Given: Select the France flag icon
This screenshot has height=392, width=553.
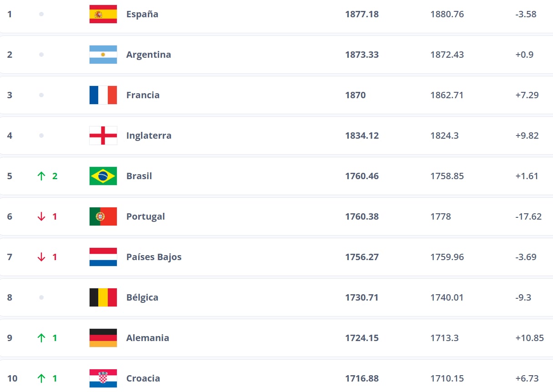Looking at the screenshot, I should 103,95.
